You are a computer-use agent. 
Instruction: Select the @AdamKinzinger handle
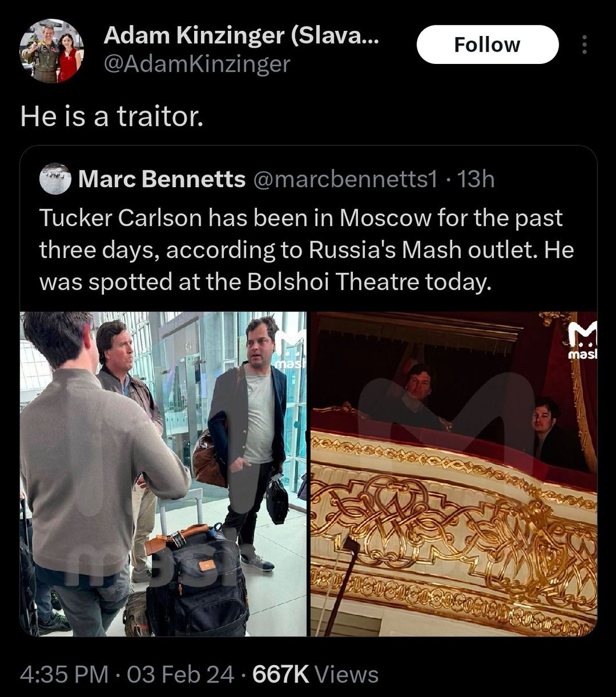(x=196, y=64)
